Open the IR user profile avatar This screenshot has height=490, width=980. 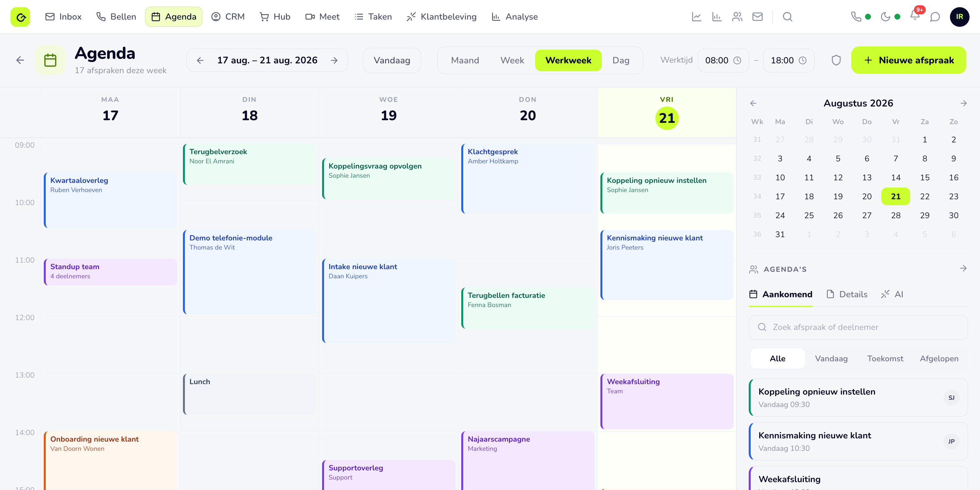[959, 17]
